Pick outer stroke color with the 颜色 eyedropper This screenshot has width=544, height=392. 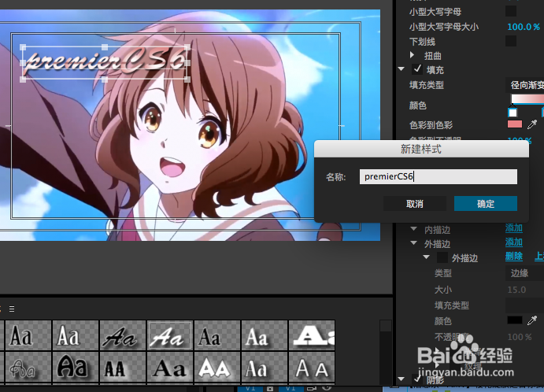click(x=532, y=320)
